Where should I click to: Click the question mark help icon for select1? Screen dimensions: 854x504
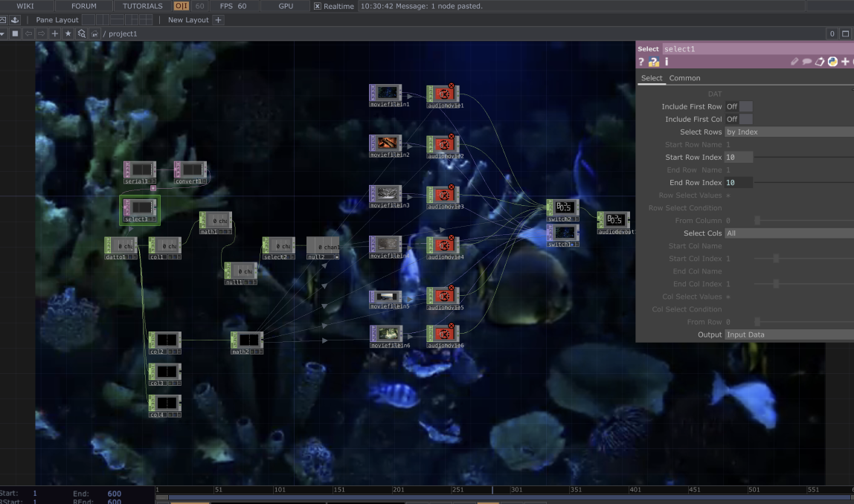pos(641,62)
